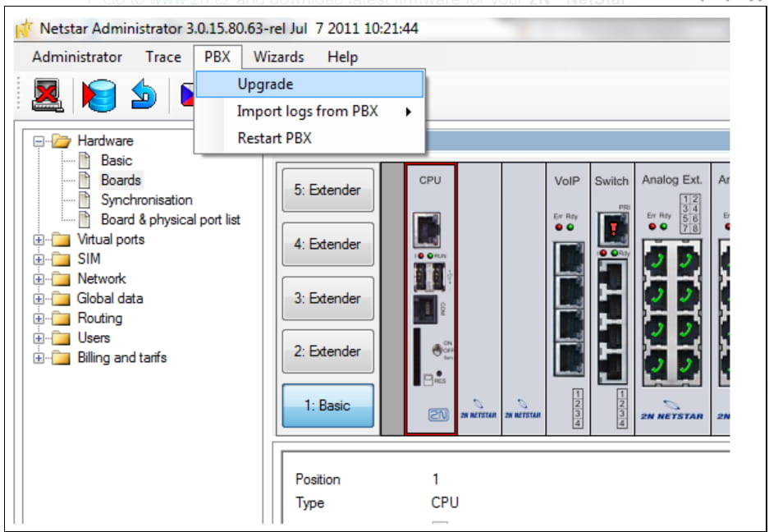Open Board & physical port list
The image size is (769, 532).
click(x=170, y=219)
